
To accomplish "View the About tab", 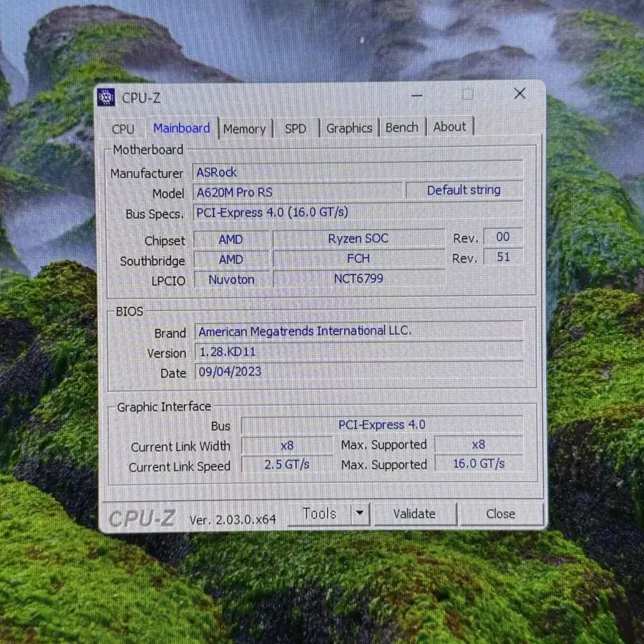I will 450,127.
